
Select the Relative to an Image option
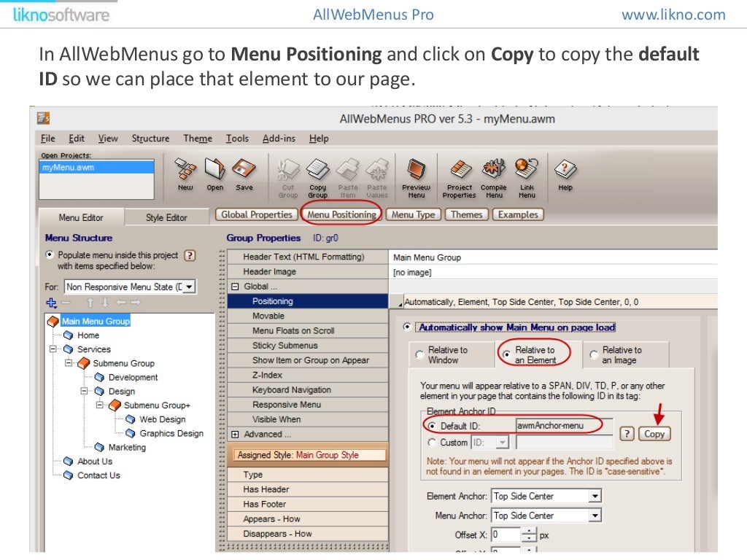(x=594, y=355)
